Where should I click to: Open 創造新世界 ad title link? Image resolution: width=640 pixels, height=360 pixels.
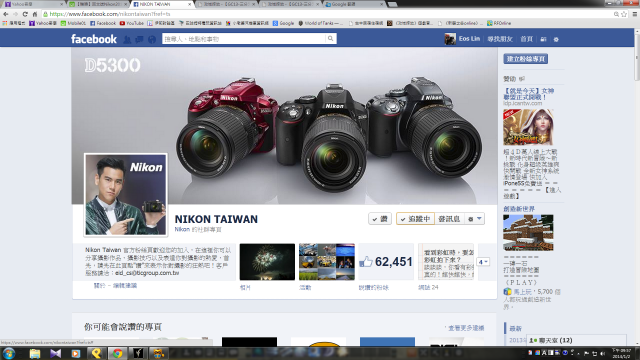(x=519, y=209)
